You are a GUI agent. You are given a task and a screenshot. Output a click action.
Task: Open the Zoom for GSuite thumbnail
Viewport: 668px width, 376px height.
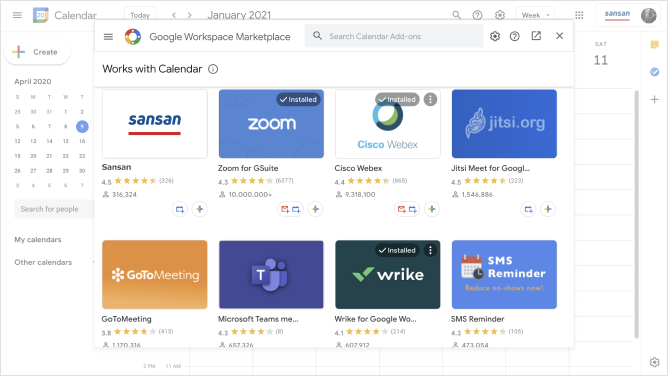271,124
